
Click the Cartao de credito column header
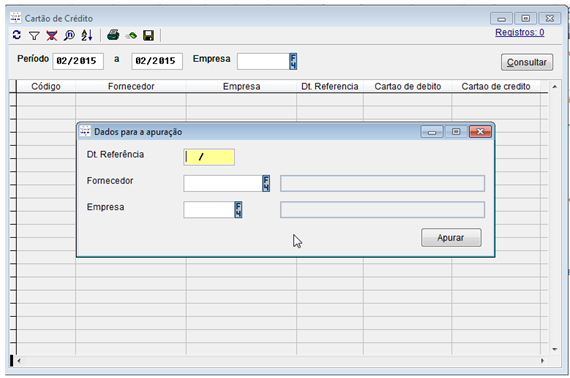[x=496, y=87]
